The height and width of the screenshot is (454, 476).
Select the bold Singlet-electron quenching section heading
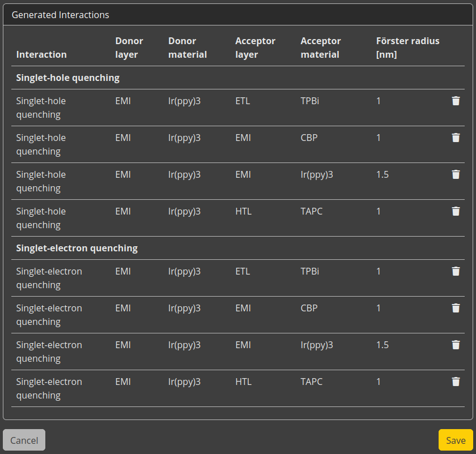(x=76, y=249)
